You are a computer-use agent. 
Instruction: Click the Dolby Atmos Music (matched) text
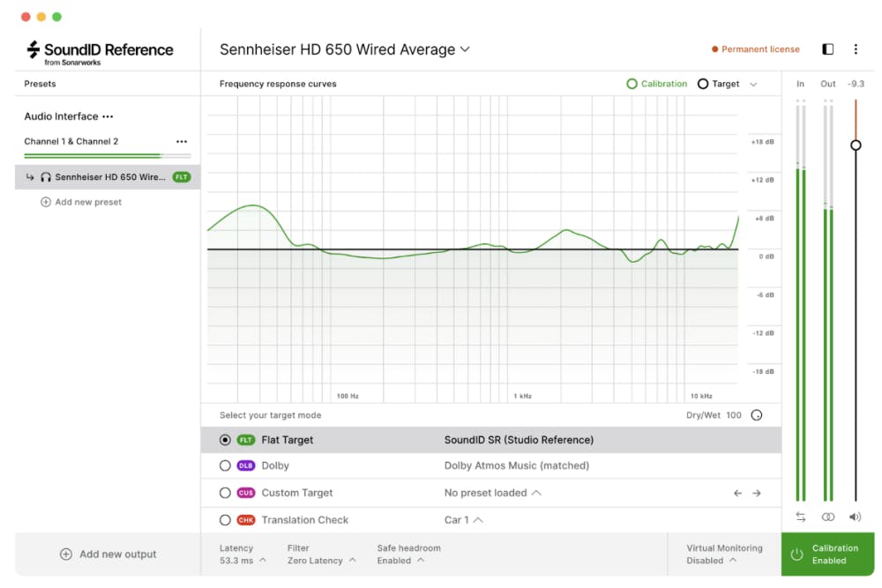click(x=516, y=465)
